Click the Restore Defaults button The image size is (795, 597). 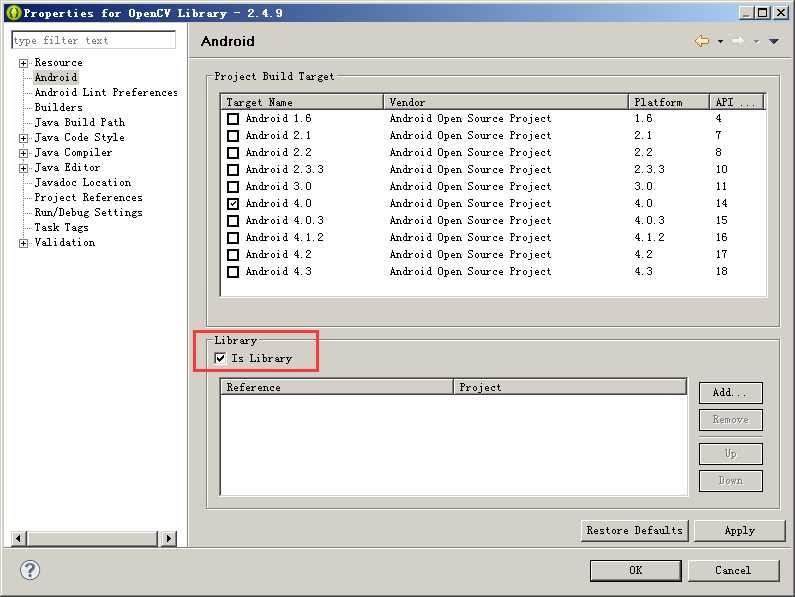[x=635, y=531]
